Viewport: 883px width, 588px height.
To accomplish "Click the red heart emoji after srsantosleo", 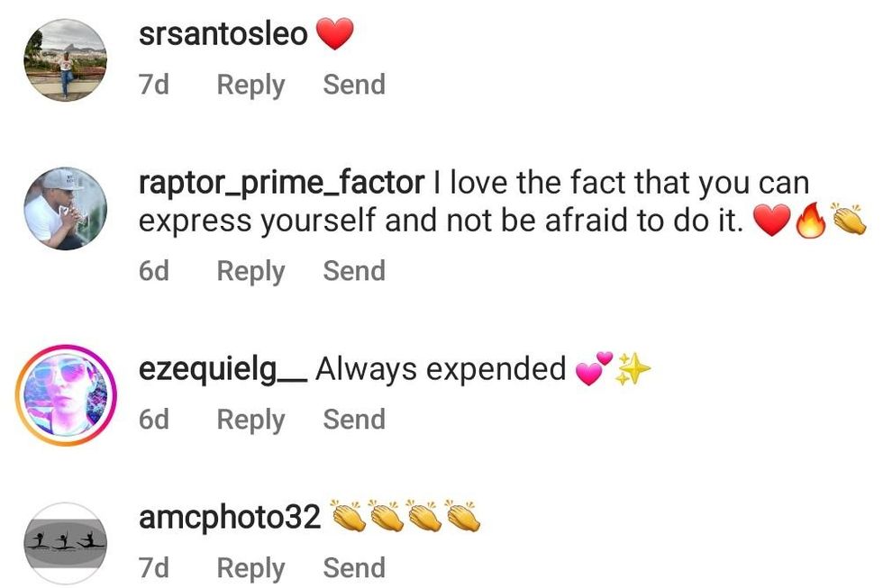I will [x=335, y=35].
